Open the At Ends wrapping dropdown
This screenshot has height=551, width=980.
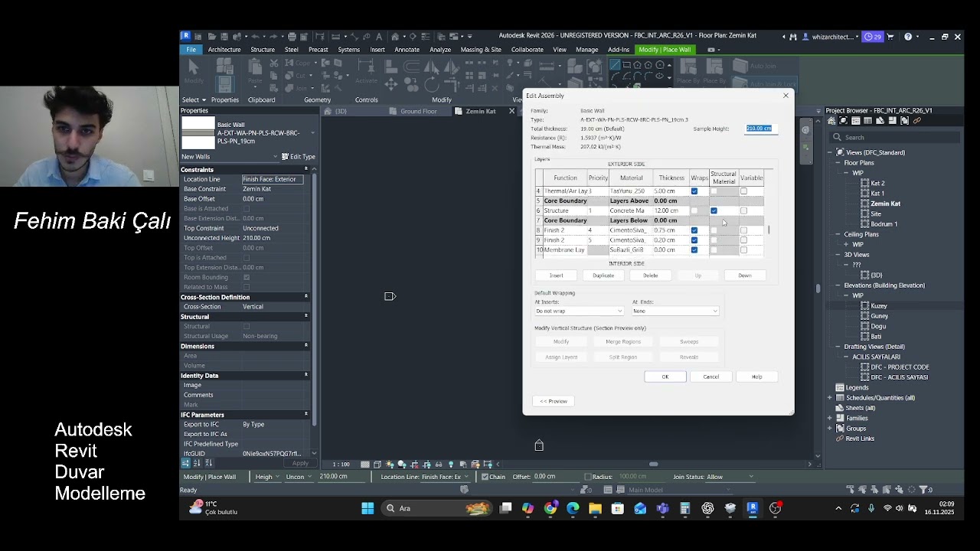coord(675,311)
